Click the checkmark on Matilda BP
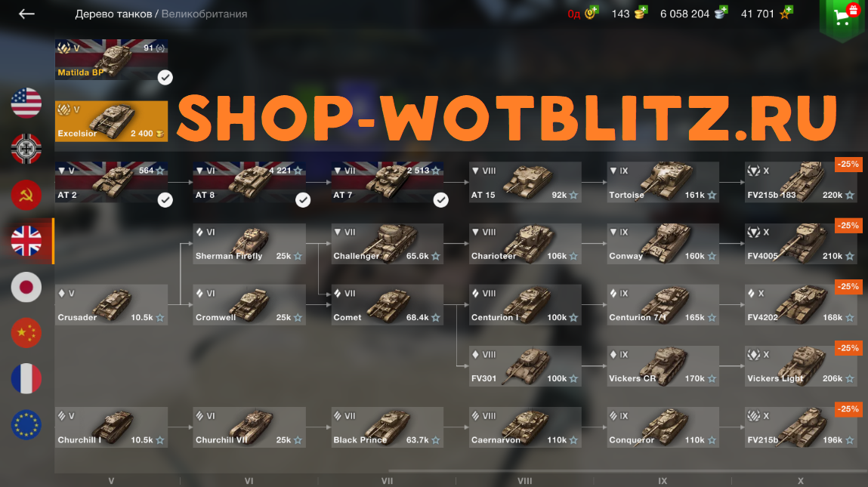The image size is (868, 487). point(165,78)
